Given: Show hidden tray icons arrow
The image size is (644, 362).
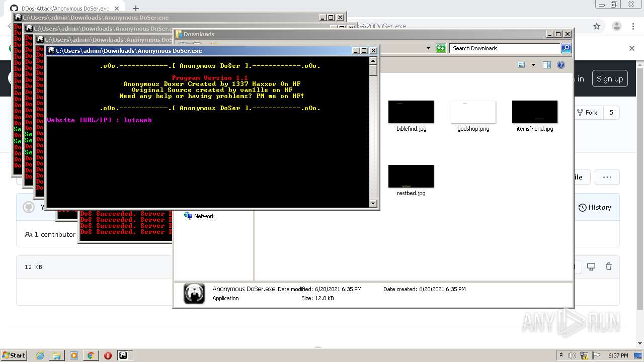Looking at the screenshot, I should point(561,355).
